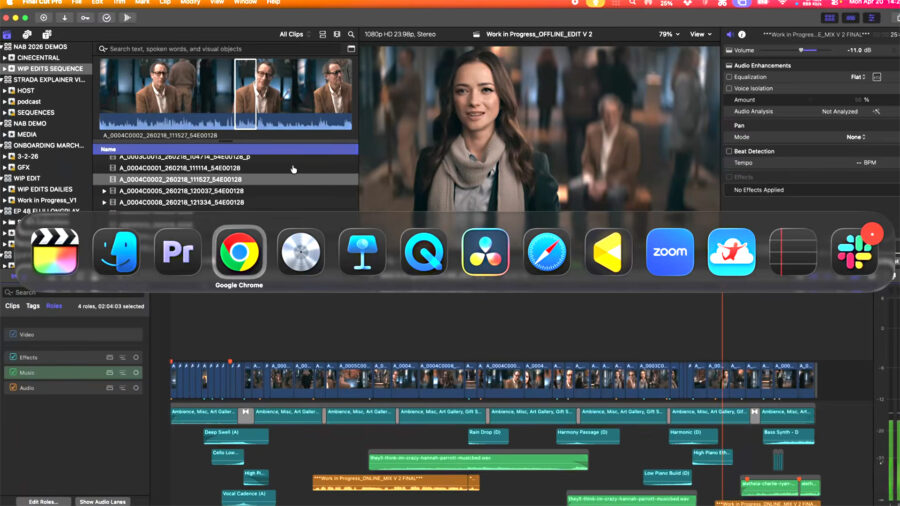
Task: Enable the Voice Isolation checkbox
Action: point(729,88)
